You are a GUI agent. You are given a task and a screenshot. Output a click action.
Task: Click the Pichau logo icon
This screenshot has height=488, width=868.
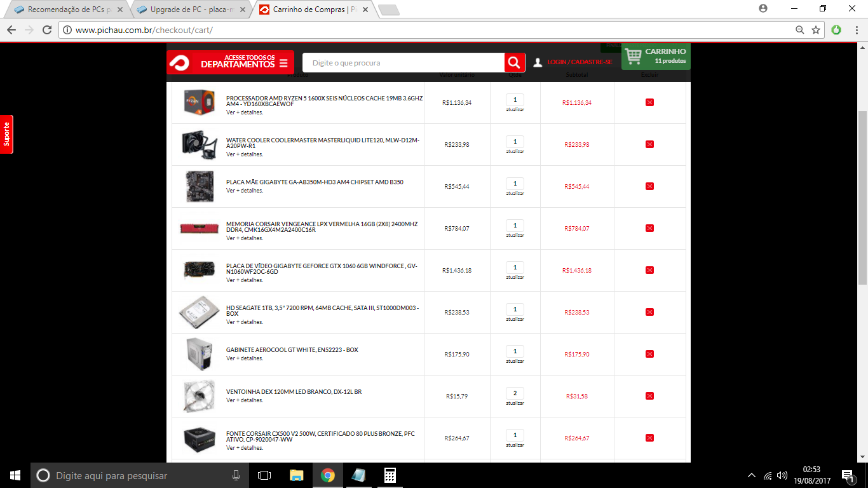click(x=180, y=63)
